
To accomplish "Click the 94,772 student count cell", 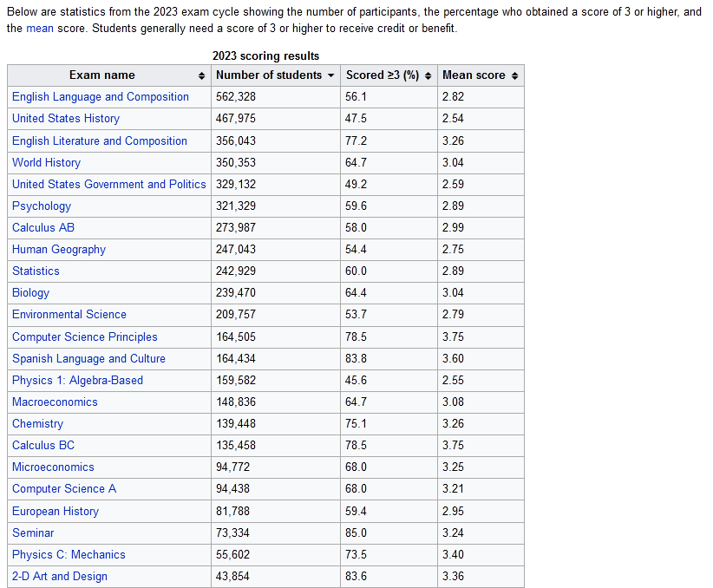I will [276, 467].
